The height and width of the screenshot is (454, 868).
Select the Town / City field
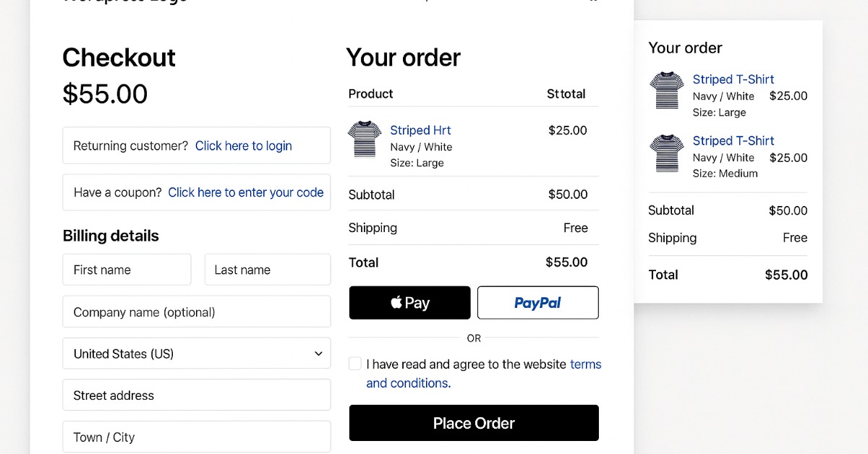click(x=196, y=437)
